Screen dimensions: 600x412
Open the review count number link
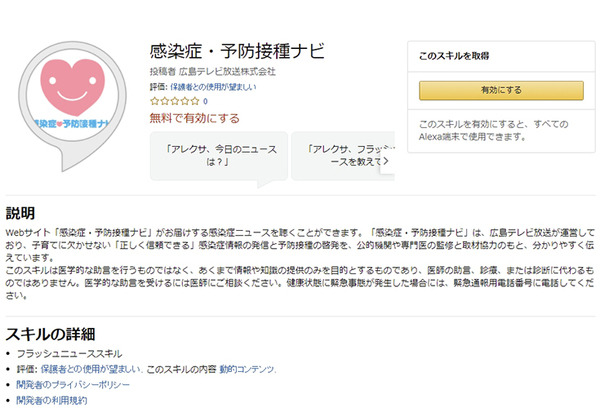coord(205,101)
